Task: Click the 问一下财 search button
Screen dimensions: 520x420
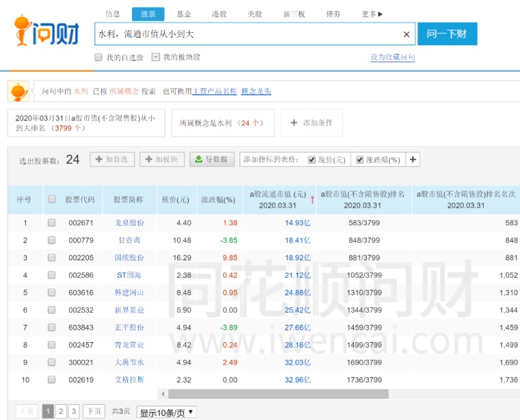Action: click(x=447, y=34)
